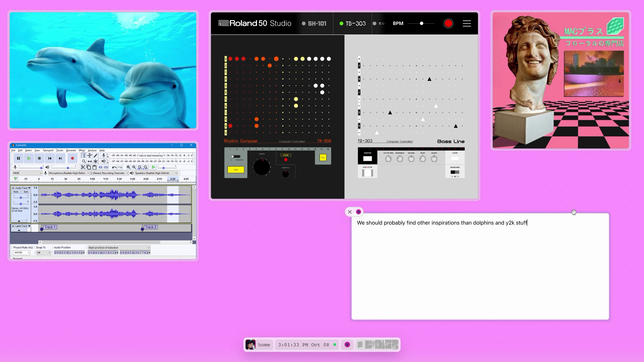Click the recording volume slider handle
Image resolution: width=644 pixels, height=362 pixels.
[x=42, y=168]
